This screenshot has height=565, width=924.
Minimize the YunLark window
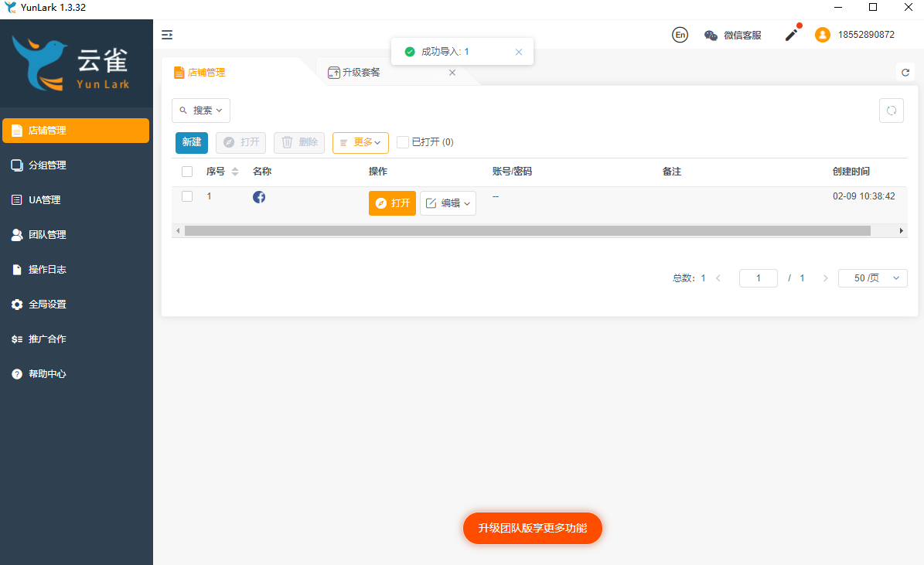click(838, 8)
